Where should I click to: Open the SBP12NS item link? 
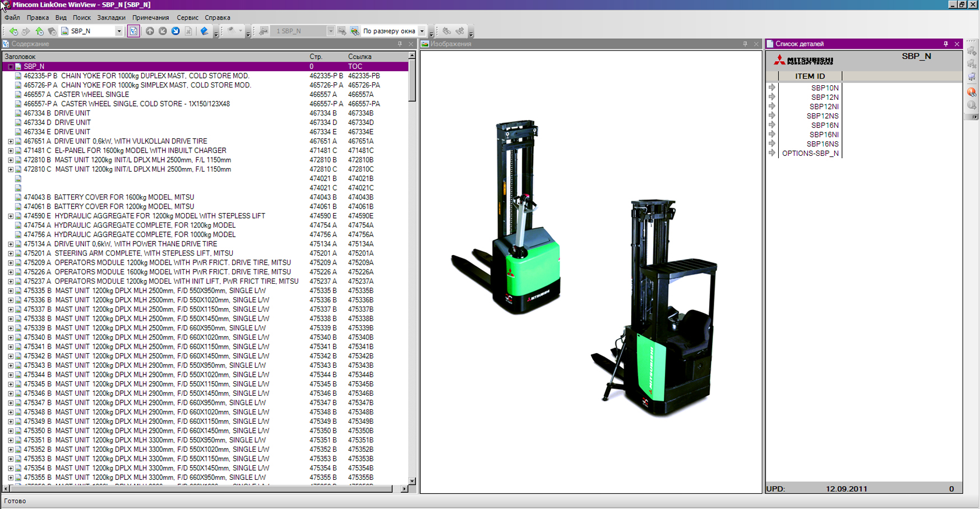[822, 116]
